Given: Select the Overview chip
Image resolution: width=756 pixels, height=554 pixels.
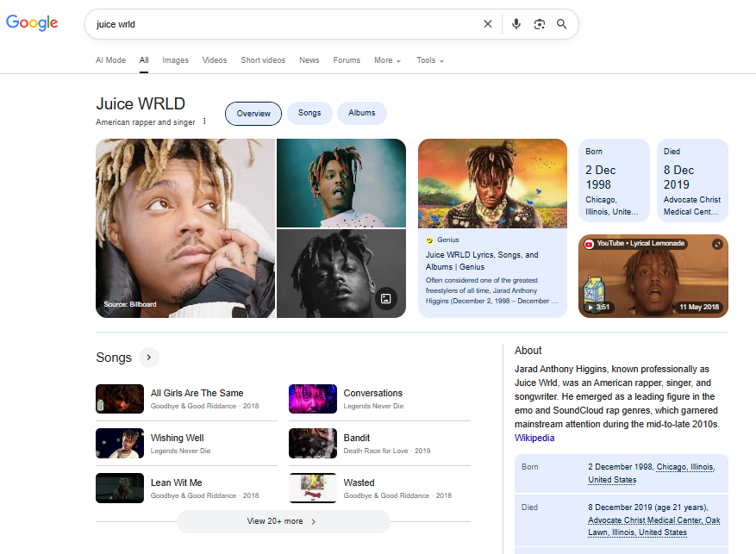Looking at the screenshot, I should point(253,114).
